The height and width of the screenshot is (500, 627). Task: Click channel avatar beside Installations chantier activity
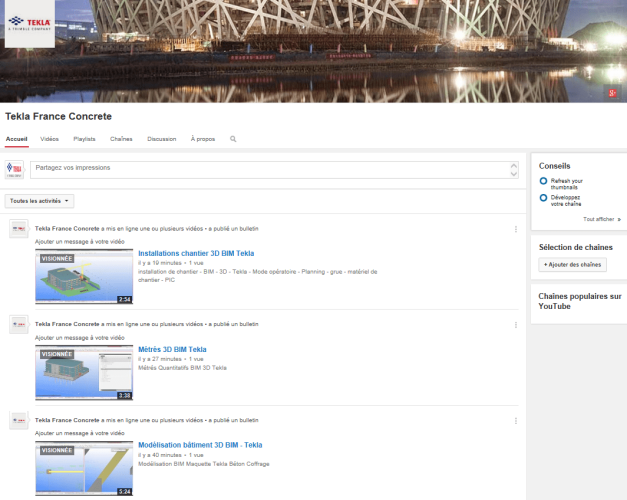(x=19, y=229)
